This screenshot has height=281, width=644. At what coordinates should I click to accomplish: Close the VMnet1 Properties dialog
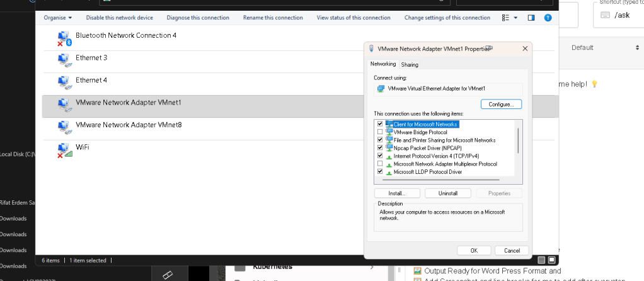pos(524,49)
